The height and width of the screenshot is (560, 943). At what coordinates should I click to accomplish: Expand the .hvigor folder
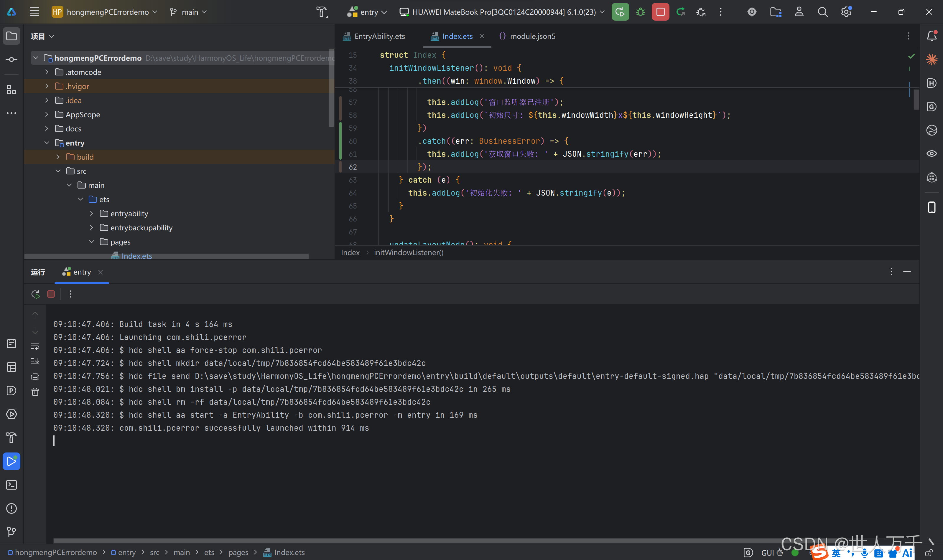pyautogui.click(x=47, y=86)
